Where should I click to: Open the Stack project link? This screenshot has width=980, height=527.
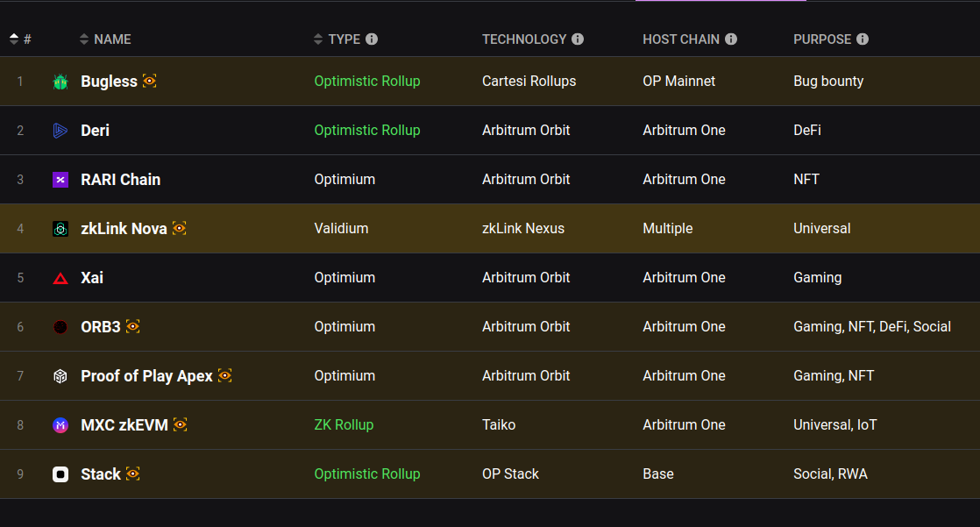(x=101, y=474)
